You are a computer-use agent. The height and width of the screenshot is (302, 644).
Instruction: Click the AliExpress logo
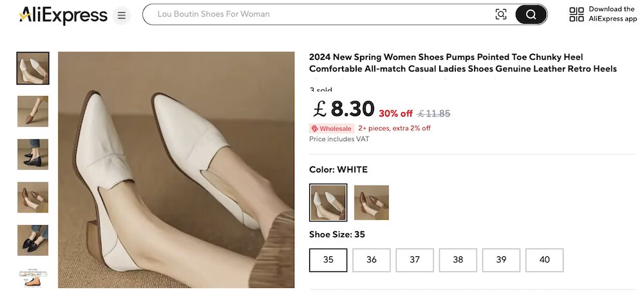pyautogui.click(x=62, y=15)
